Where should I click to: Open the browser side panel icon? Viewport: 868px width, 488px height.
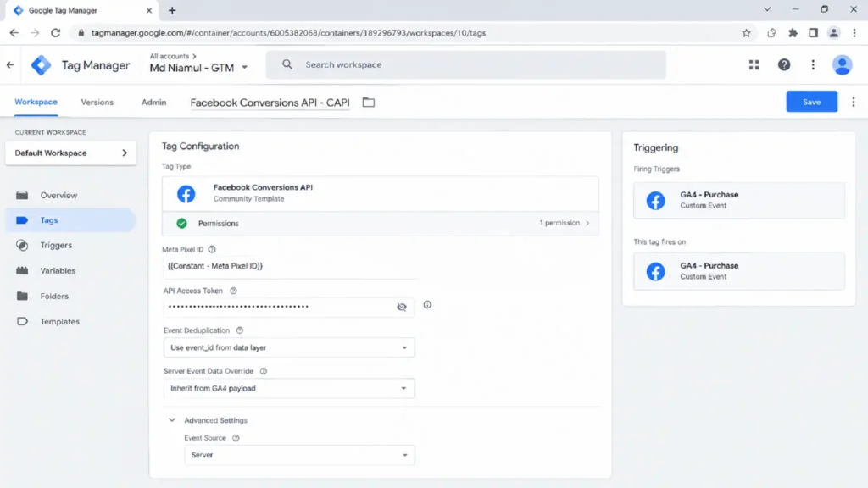point(813,33)
